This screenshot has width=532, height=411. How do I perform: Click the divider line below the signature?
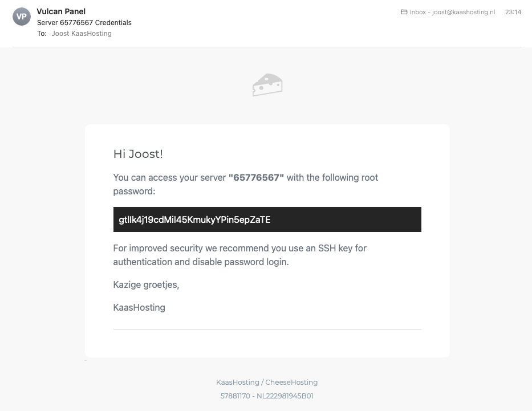click(267, 329)
